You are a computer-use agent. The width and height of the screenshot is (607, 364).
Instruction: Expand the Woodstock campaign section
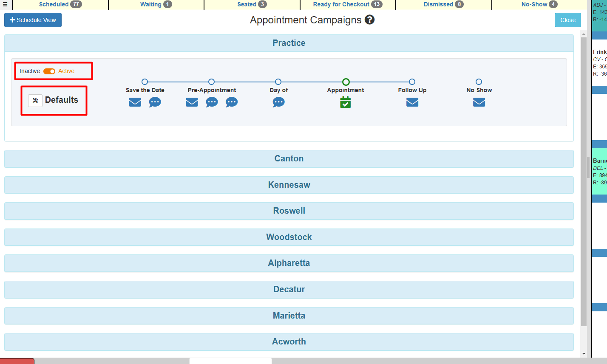(289, 237)
